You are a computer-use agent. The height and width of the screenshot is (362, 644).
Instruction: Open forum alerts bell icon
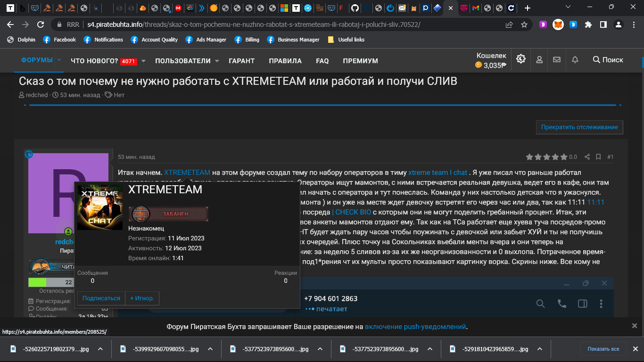575,60
